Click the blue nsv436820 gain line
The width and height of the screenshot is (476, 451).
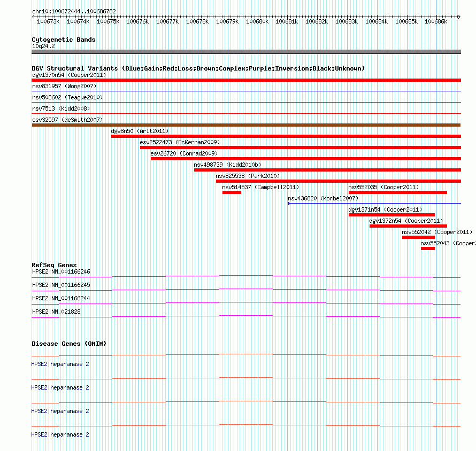tap(374, 204)
